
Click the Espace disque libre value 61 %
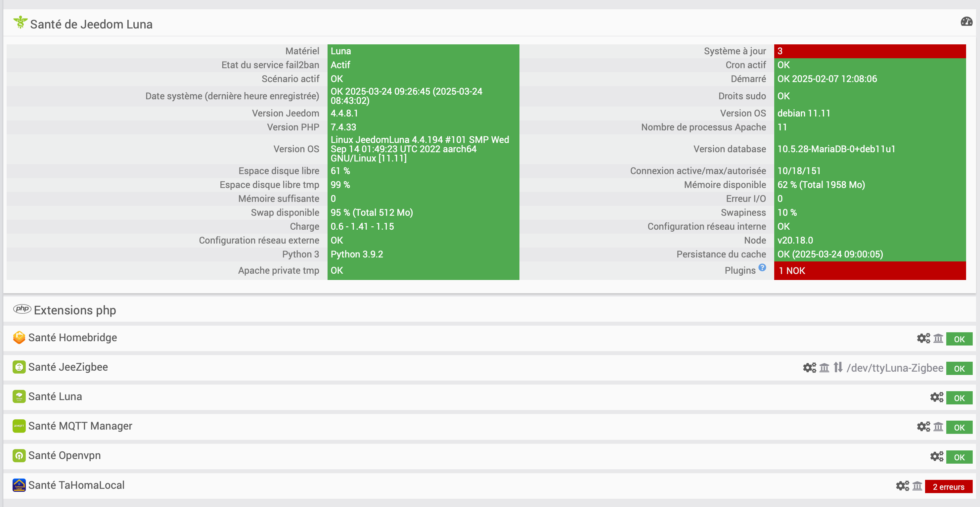tap(423, 171)
